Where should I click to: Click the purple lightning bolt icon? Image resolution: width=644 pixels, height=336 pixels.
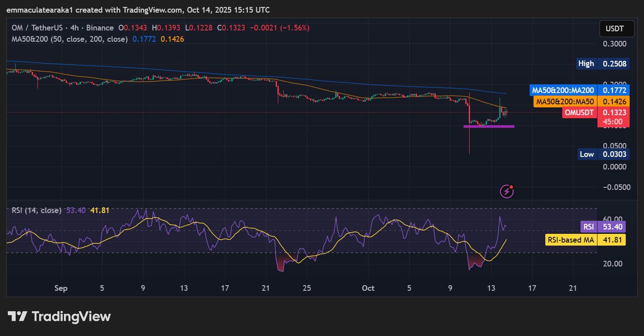(x=507, y=190)
